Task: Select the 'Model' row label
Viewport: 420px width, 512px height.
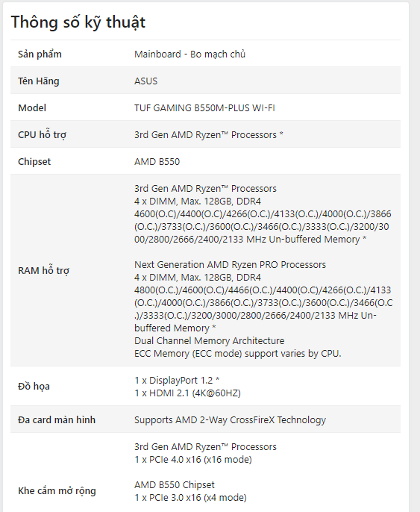Action: point(32,107)
